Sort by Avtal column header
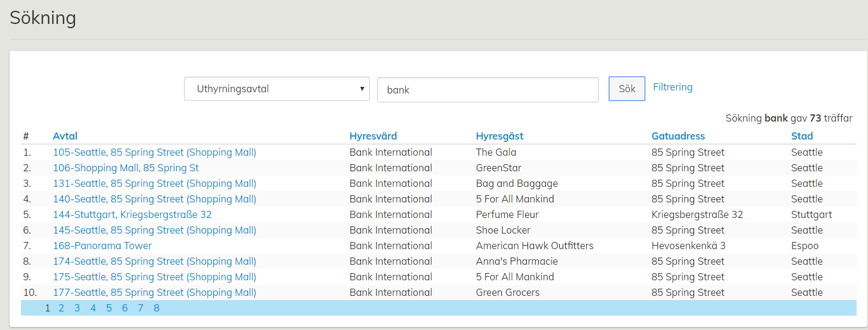Viewport: 868px width, 330px height. click(65, 136)
